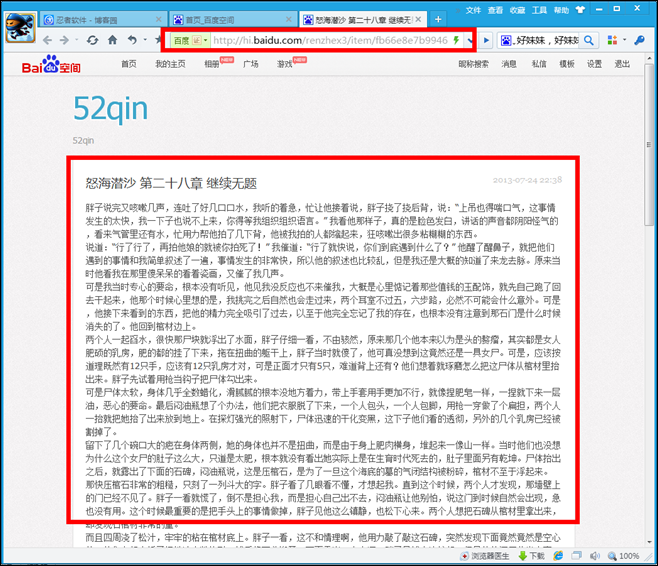The height and width of the screenshot is (566, 658).
Task: Reload the page with refresh icon
Action: pos(92,40)
